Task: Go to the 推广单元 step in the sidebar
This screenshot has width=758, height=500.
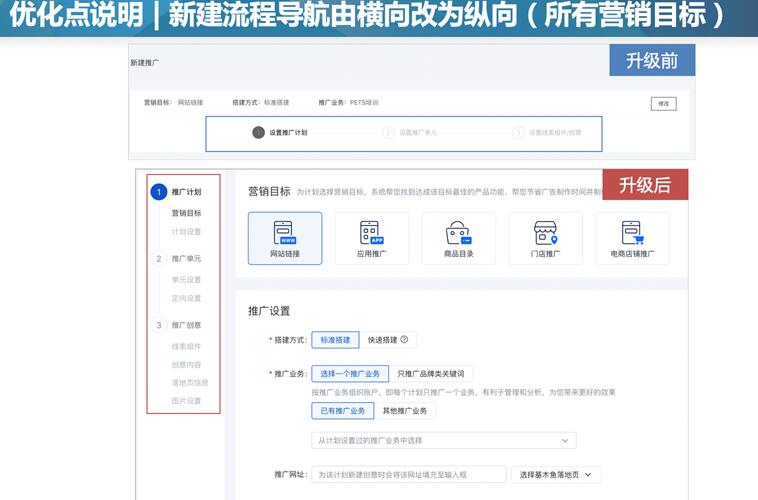Action: coord(187,259)
